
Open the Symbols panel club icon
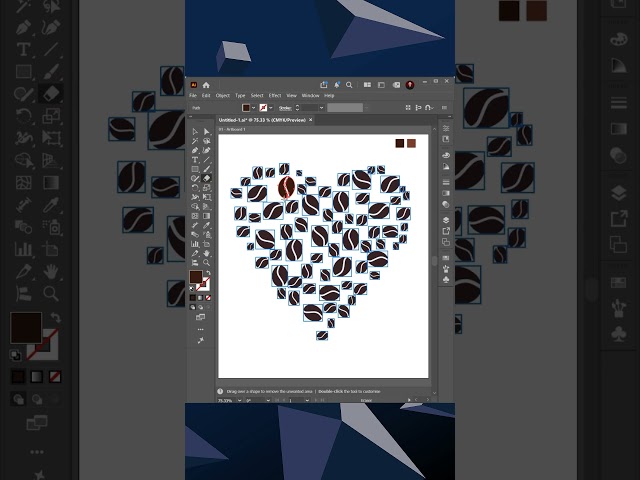pos(446,280)
